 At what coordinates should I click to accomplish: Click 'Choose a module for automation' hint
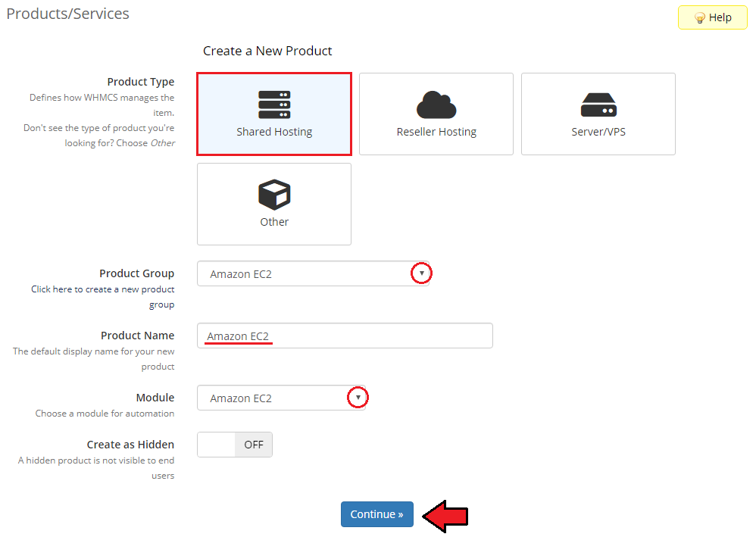[x=105, y=413]
